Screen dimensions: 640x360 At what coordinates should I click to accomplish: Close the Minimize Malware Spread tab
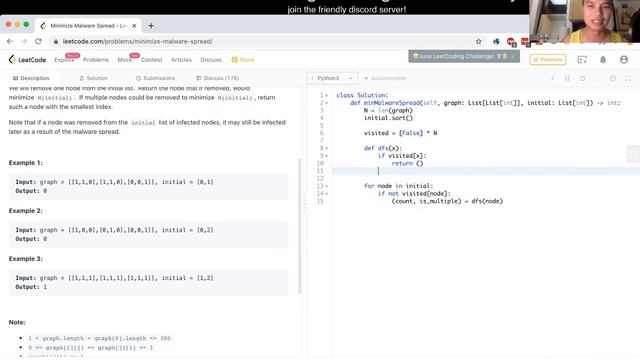pyautogui.click(x=134, y=26)
